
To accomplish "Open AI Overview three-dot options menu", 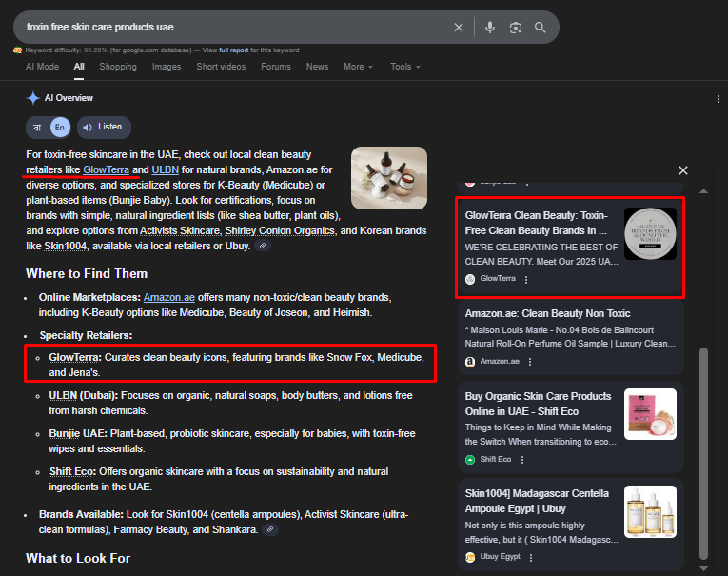I will pyautogui.click(x=718, y=99).
